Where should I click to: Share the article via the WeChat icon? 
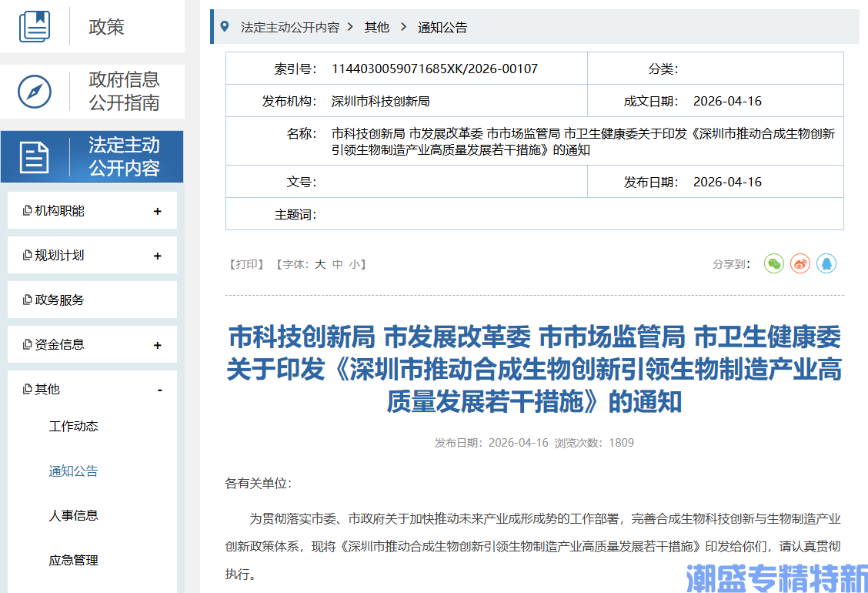point(773,263)
